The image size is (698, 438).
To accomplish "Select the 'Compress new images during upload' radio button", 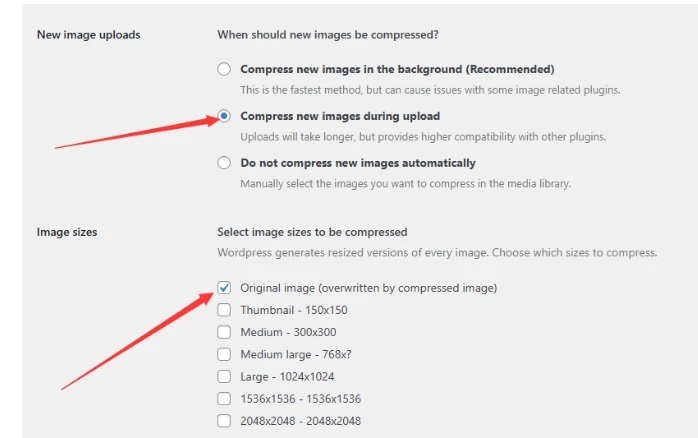I will click(x=224, y=116).
